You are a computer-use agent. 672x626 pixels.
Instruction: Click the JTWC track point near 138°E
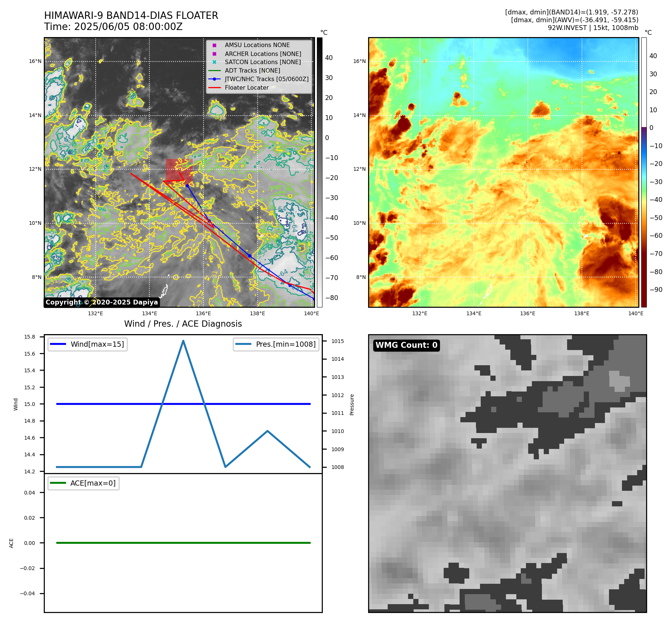pyautogui.click(x=249, y=256)
